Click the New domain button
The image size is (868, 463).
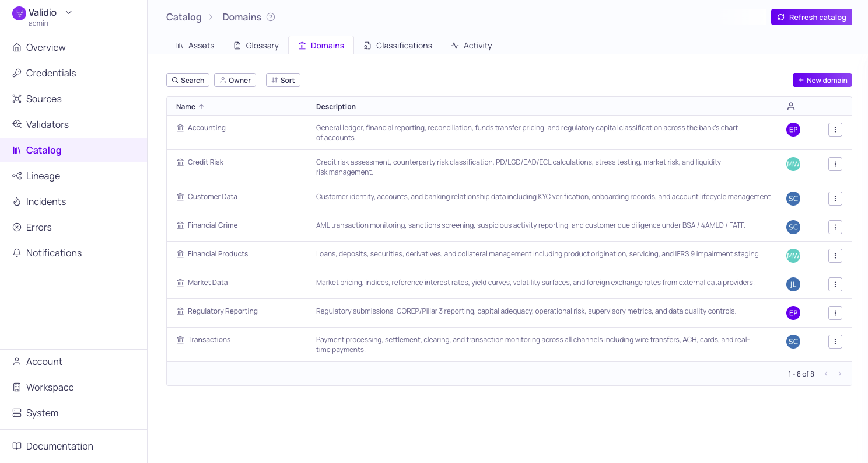point(822,80)
